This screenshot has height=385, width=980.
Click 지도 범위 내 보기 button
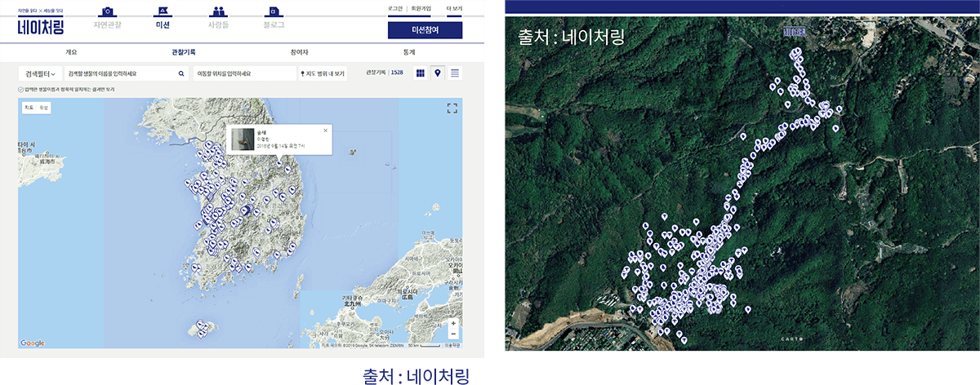pos(323,73)
